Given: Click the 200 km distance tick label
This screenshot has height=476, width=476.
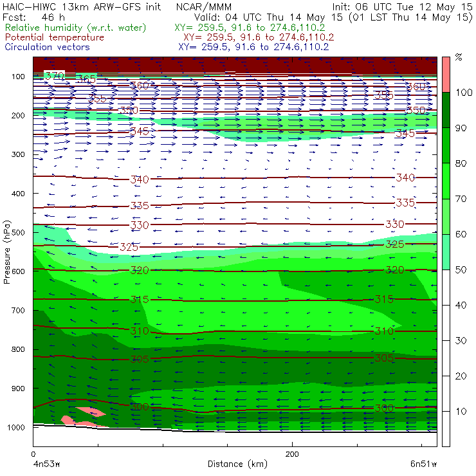Looking at the screenshot, I should point(292,454).
